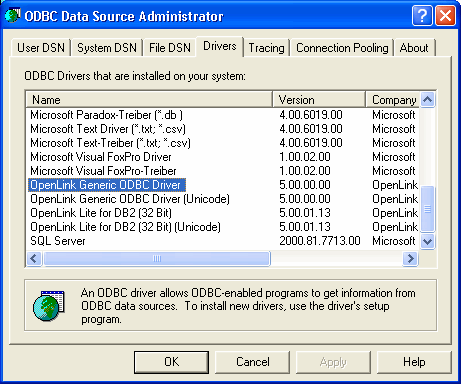
Task: Click the horizontal scrollbar left arrow
Action: 34,258
